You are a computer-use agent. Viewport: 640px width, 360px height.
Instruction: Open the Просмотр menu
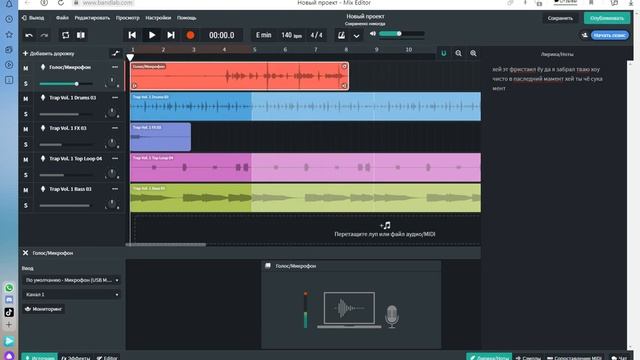(x=127, y=18)
